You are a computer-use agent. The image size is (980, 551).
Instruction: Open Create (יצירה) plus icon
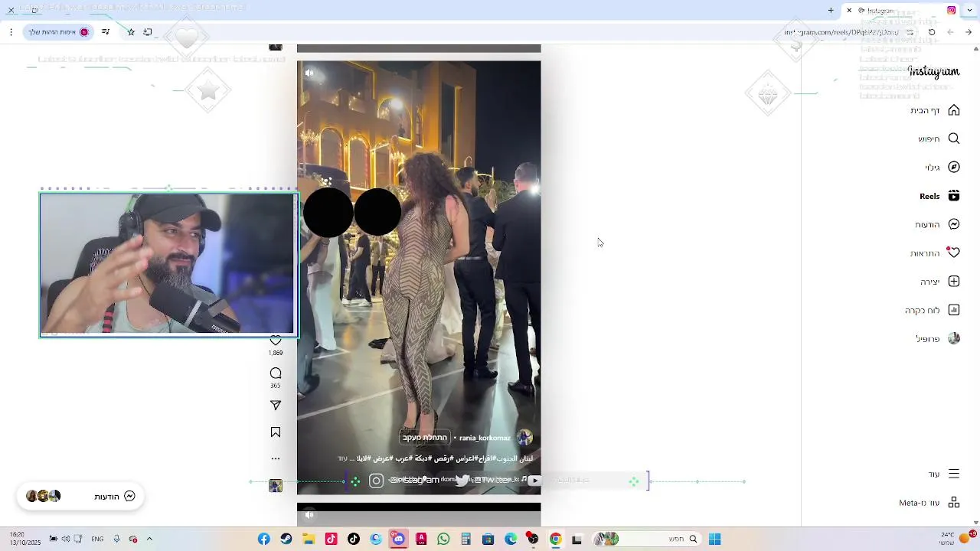pos(939,282)
